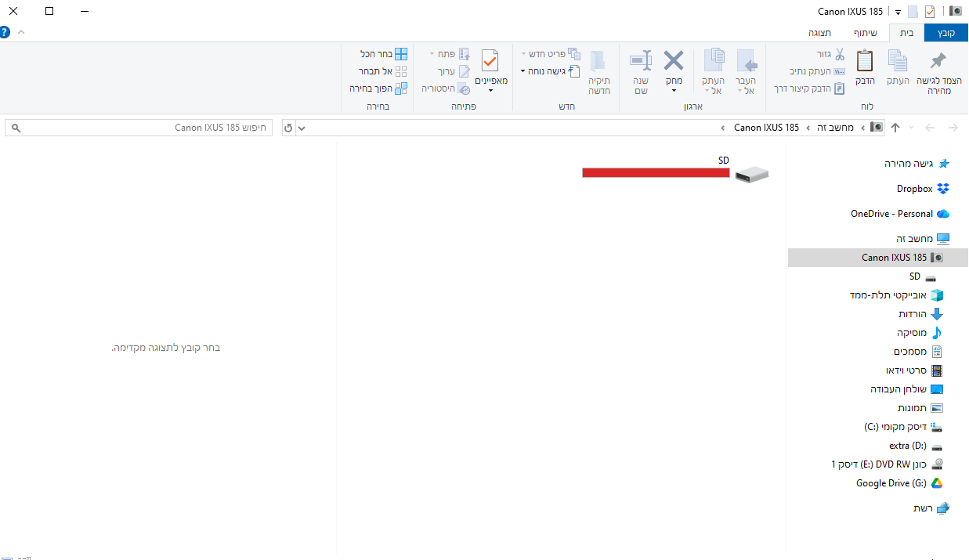Open Google Drive (G:) in sidebar
969x560 pixels.
pos(899,483)
